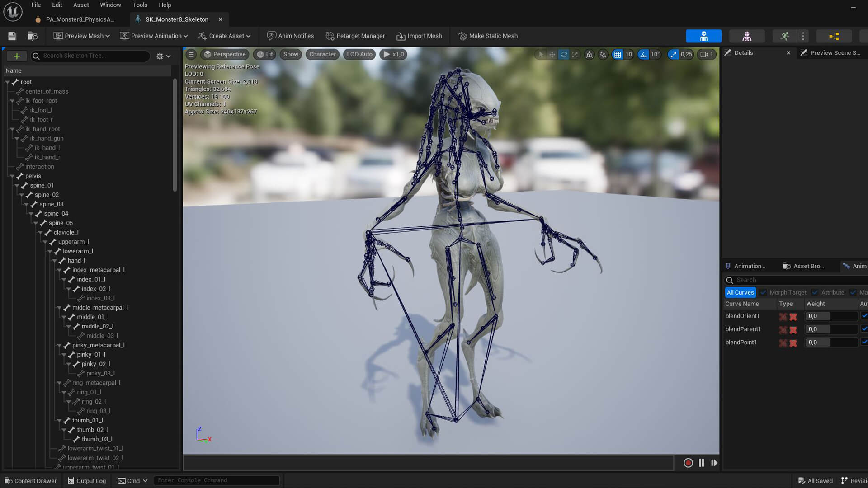Open the Create Asset dropdown
The image size is (868, 488).
click(x=225, y=36)
